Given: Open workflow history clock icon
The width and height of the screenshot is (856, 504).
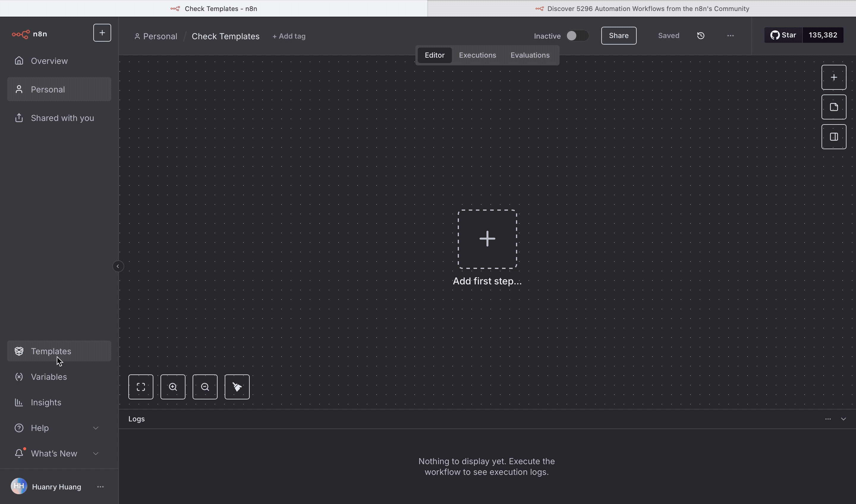Looking at the screenshot, I should click(x=701, y=36).
